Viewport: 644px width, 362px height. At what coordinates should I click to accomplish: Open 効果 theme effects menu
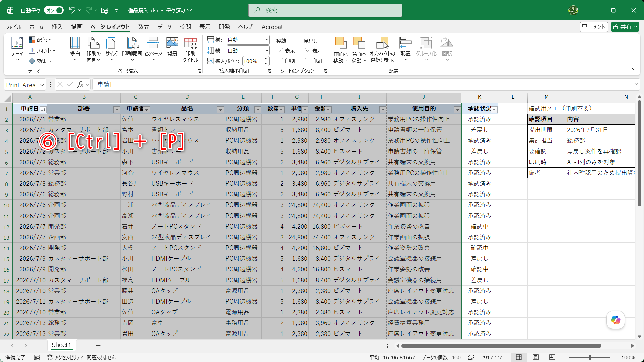40,61
